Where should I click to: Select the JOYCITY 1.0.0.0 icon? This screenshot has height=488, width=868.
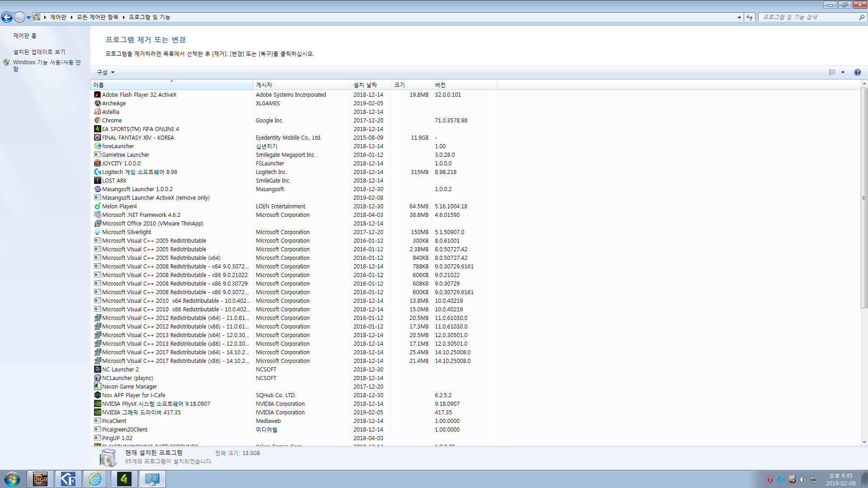point(97,164)
